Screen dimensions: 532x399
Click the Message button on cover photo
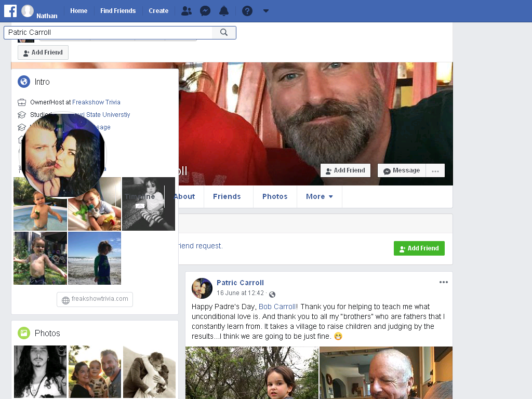point(402,170)
